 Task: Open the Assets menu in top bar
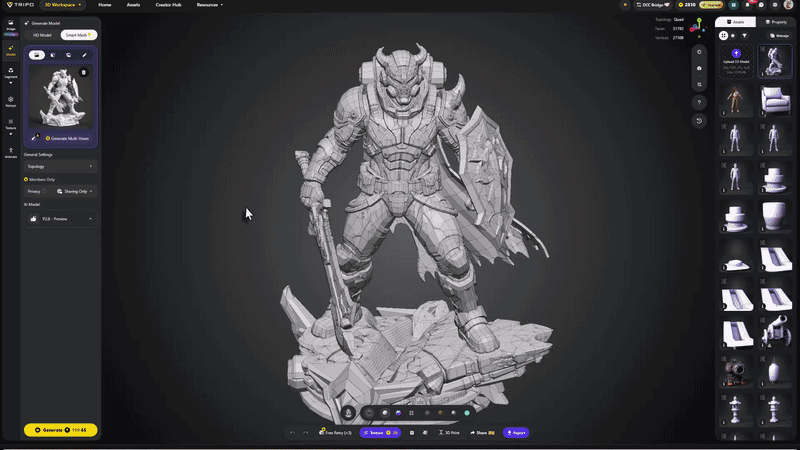pyautogui.click(x=133, y=5)
